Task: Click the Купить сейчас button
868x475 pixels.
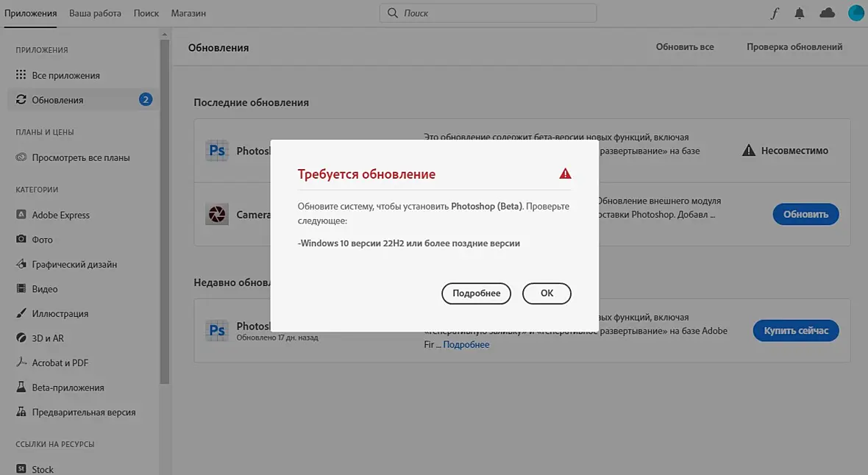Action: click(x=796, y=330)
